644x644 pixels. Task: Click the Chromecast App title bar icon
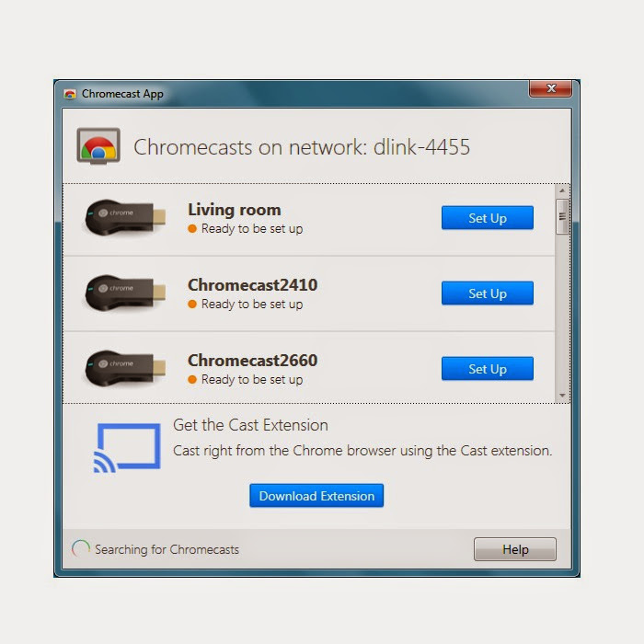pos(70,95)
